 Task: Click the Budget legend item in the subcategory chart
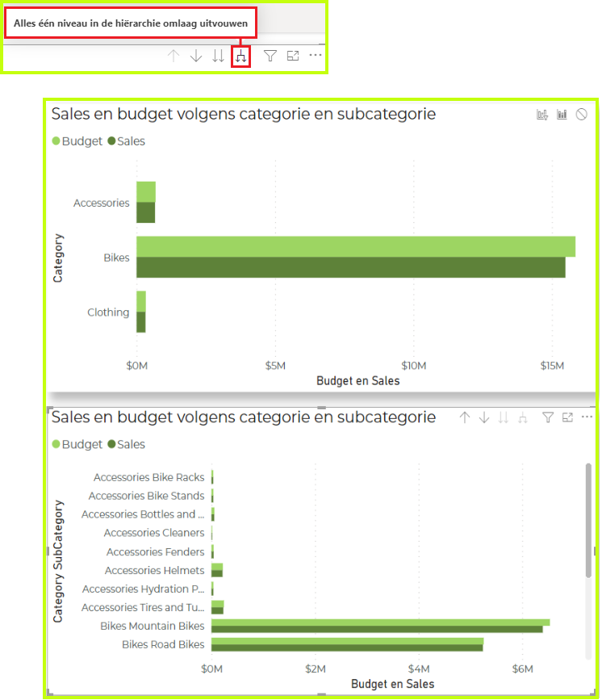77,444
